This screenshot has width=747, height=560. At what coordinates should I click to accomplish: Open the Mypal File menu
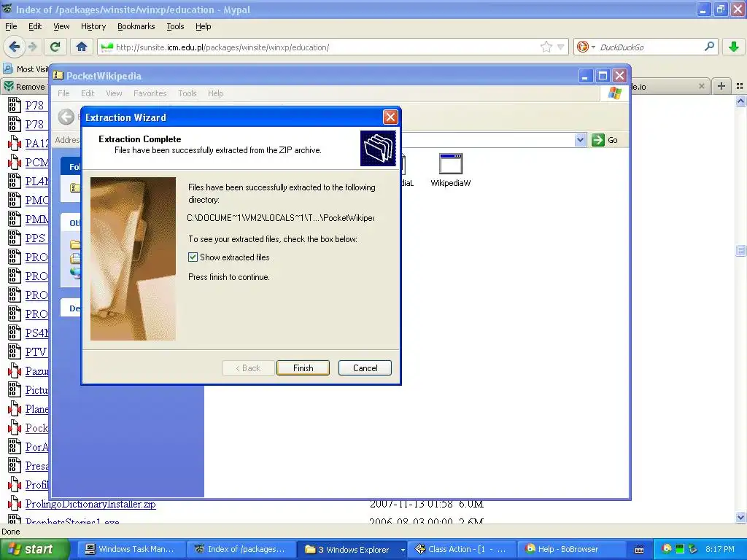[11, 26]
